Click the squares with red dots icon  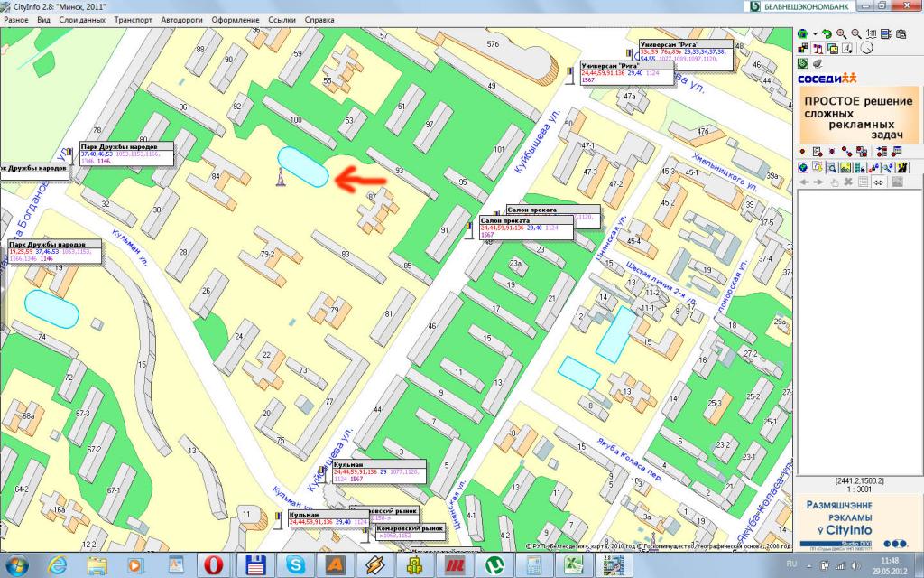862,152
